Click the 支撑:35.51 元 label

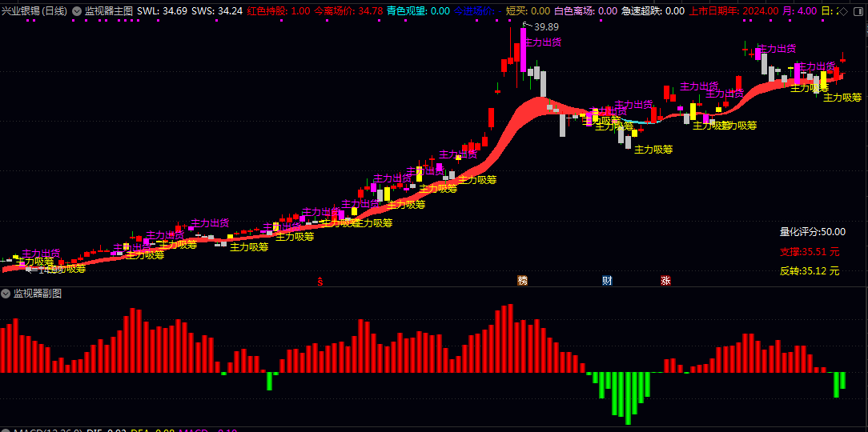(x=810, y=252)
